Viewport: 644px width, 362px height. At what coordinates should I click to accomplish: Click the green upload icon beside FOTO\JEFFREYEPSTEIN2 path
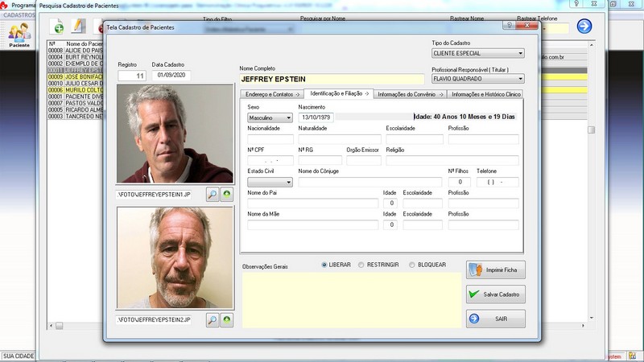pyautogui.click(x=227, y=320)
